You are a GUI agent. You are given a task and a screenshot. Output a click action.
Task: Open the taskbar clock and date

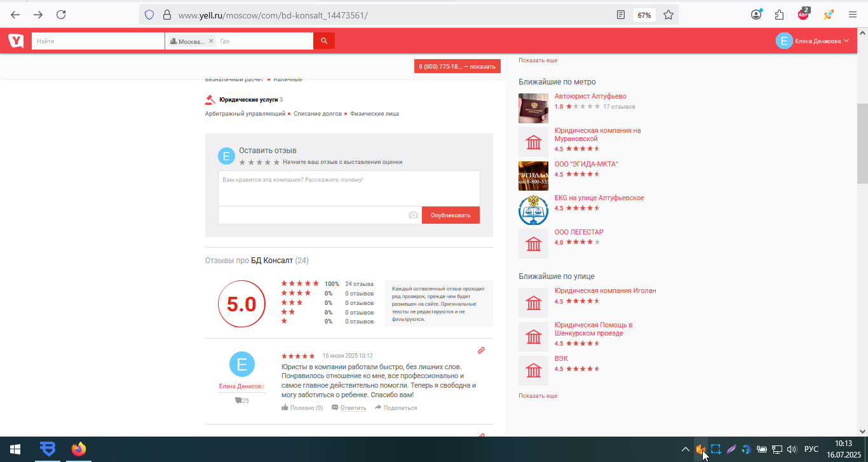click(x=843, y=449)
